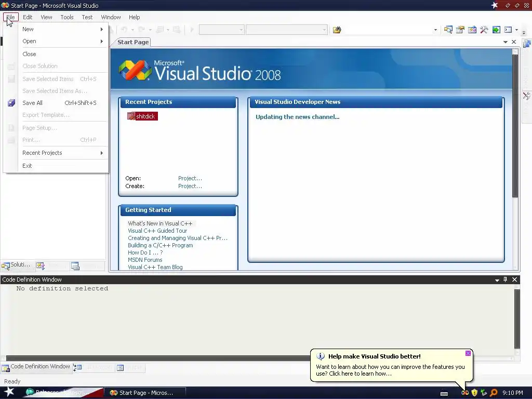The image size is (532, 399).
Task: Click the Property Manager tab icon in left panel
Action: click(75, 266)
